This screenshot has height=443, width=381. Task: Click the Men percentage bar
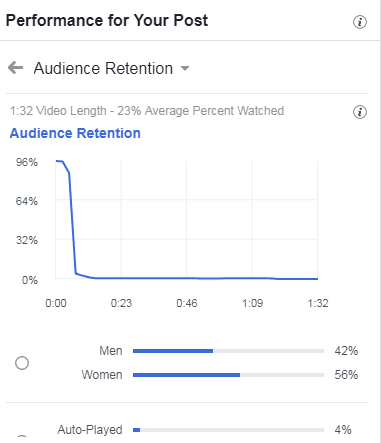(x=228, y=351)
